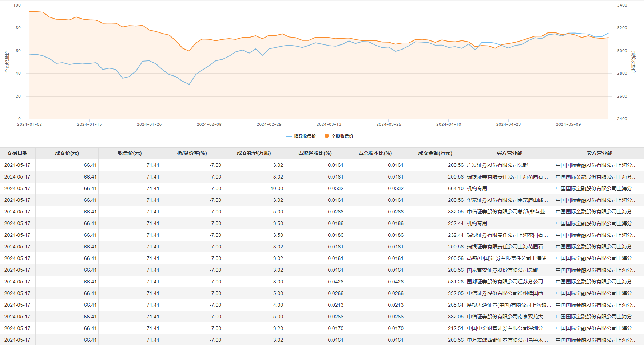The width and height of the screenshot is (644, 345).
Task: Open buyer 国都证券股份有限公司江苏分公司
Action: 505,282
